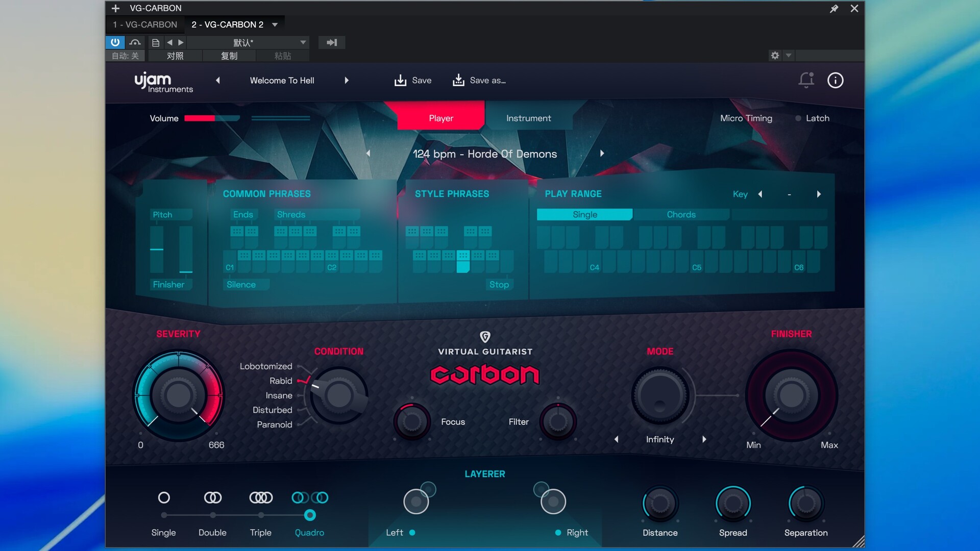Click the ujam Instruments logo
Screen dimensions: 980x551
point(163,82)
